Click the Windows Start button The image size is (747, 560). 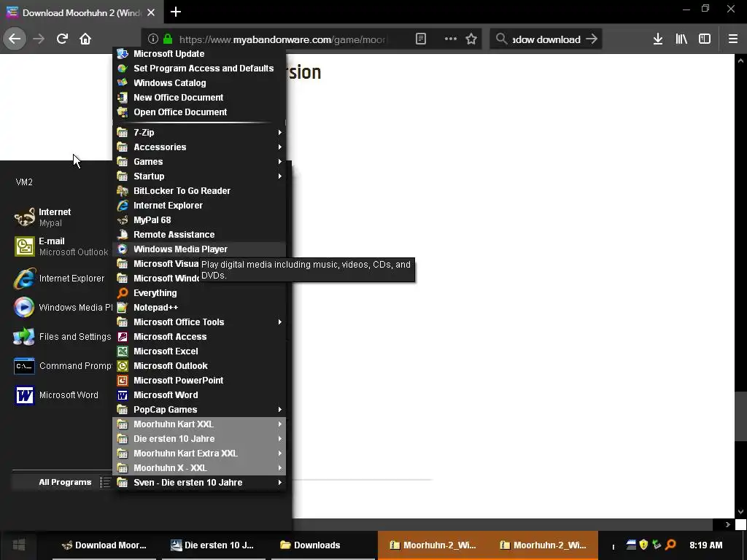(19, 545)
